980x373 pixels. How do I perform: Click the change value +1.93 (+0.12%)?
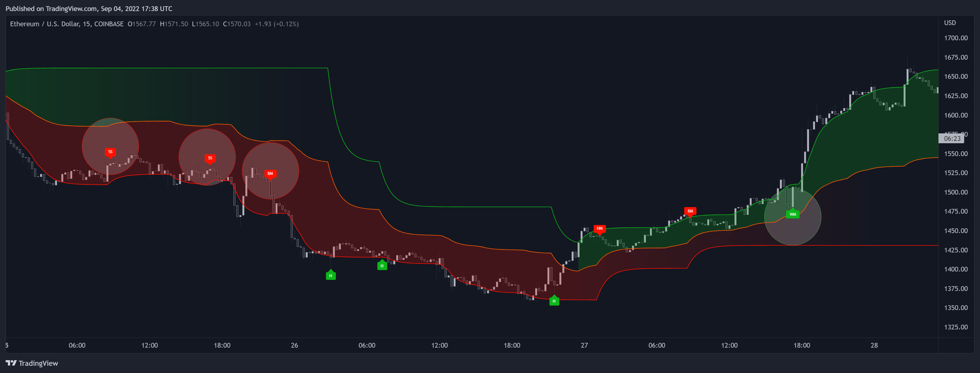tap(277, 24)
